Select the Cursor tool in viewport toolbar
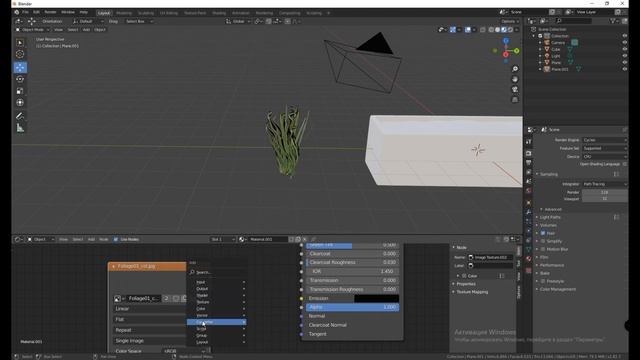Screen dimensions: 640x360 coord(20,54)
